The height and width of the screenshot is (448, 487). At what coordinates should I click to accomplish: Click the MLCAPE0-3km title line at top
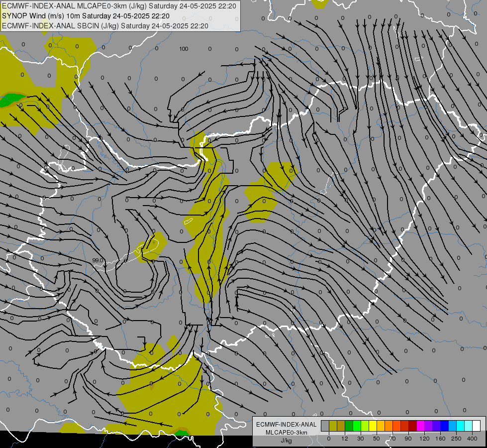point(119,6)
